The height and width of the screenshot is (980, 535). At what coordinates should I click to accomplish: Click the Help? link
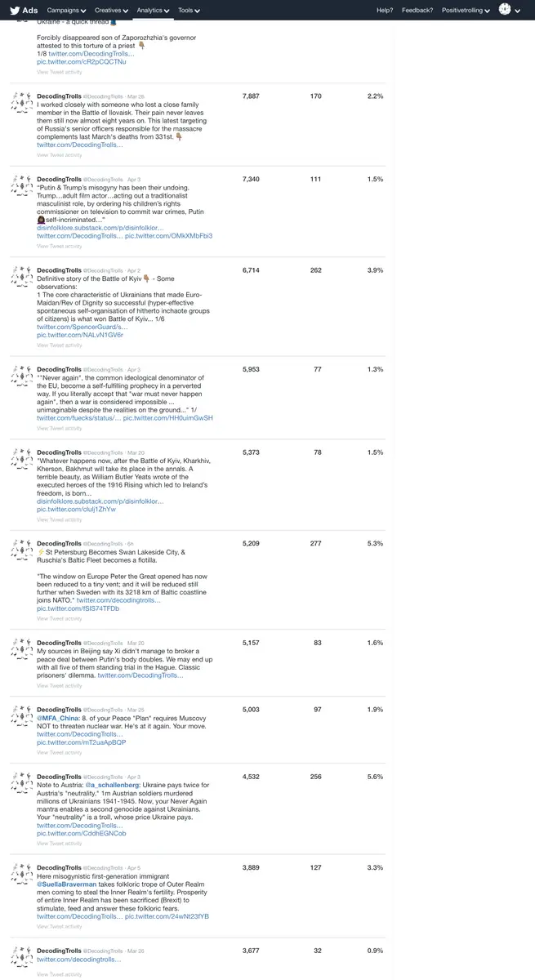point(385,11)
